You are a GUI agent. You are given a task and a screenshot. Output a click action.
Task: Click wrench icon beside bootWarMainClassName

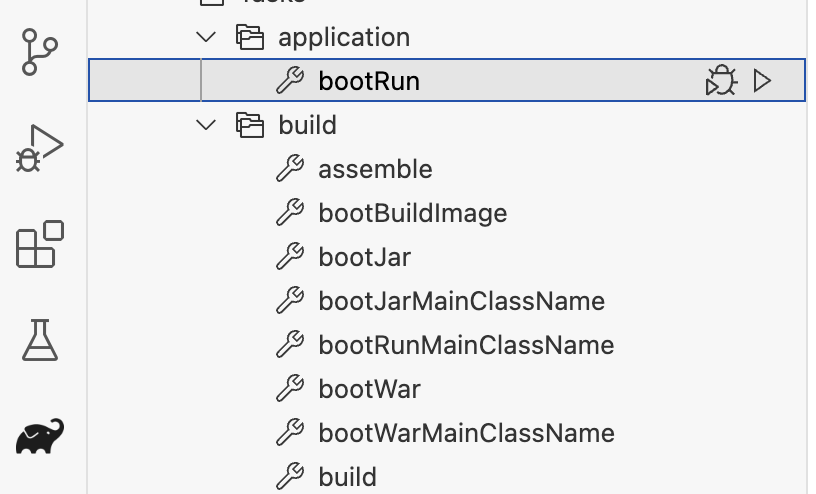pos(290,433)
